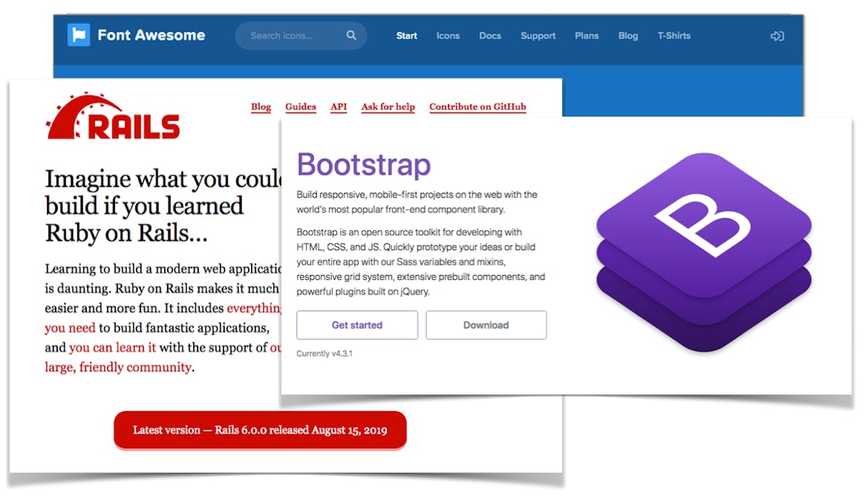868x503 pixels.
Task: Open the Font Awesome Blog navbar item
Action: [628, 35]
